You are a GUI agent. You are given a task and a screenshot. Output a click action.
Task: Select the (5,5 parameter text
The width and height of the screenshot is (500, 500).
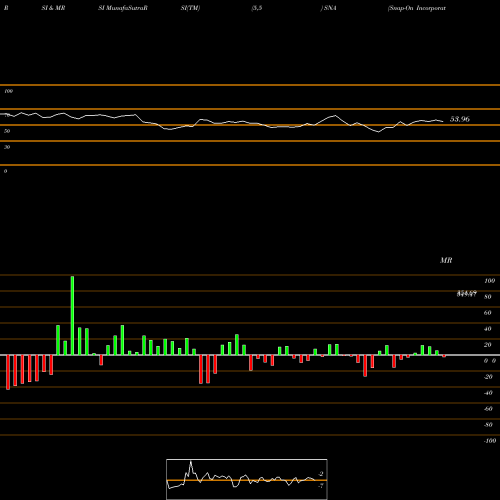[x=257, y=8]
